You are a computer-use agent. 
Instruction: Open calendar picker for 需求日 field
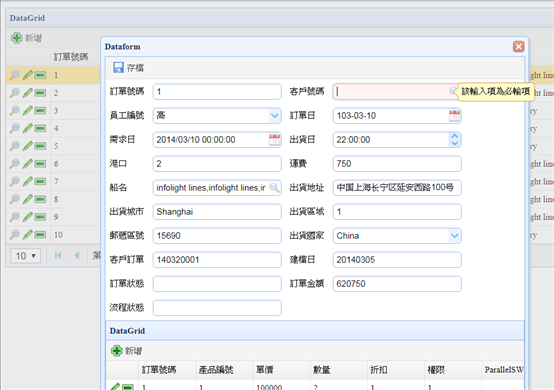[274, 140]
